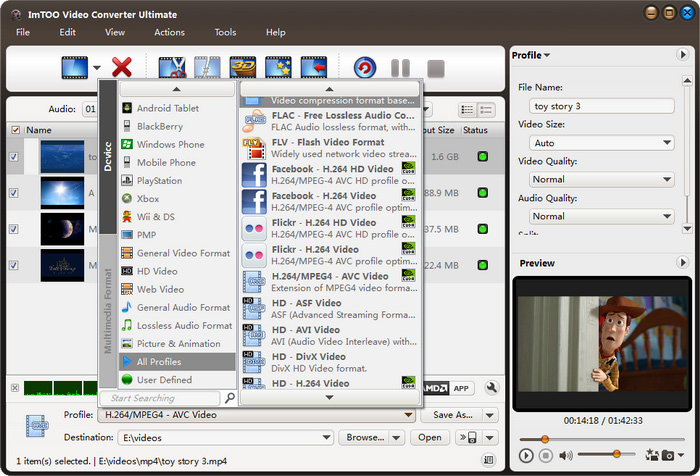The image size is (700, 476).
Task: Choose Xbox device category
Action: (177, 199)
